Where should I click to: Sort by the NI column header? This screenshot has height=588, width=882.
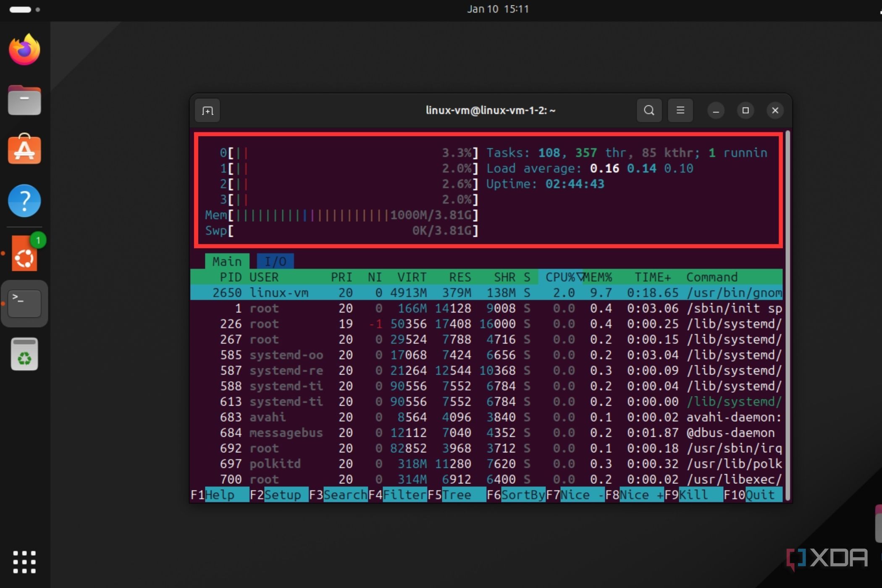click(x=375, y=277)
